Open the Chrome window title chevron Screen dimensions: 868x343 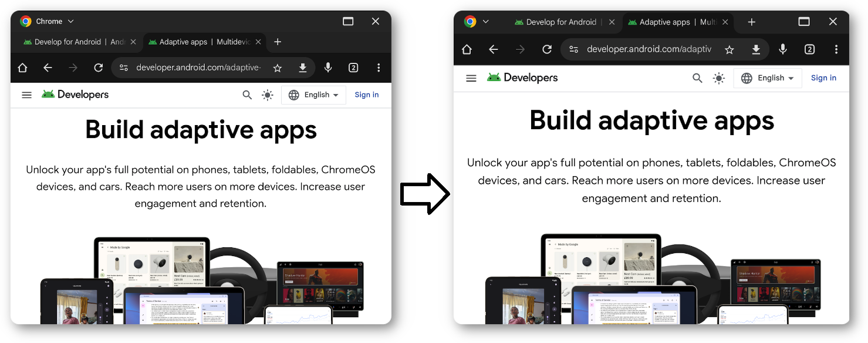pos(70,21)
